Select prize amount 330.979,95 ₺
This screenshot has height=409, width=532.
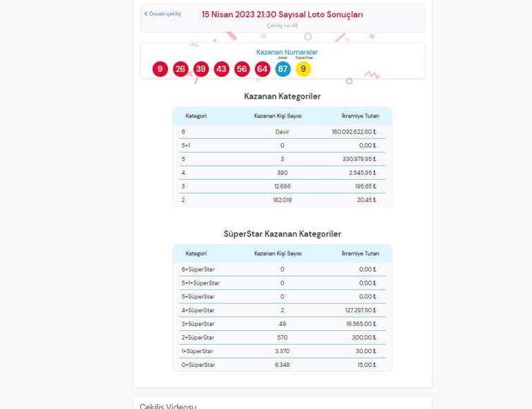pos(359,159)
